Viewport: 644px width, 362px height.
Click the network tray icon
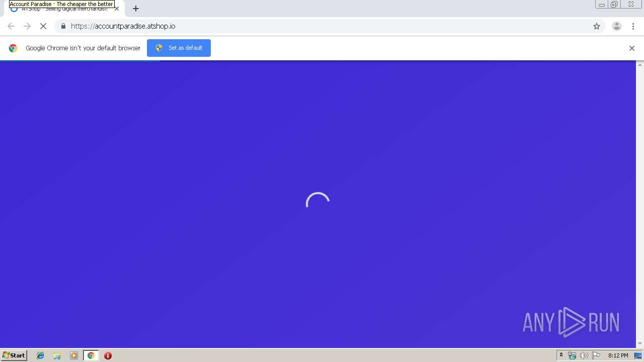point(572,355)
